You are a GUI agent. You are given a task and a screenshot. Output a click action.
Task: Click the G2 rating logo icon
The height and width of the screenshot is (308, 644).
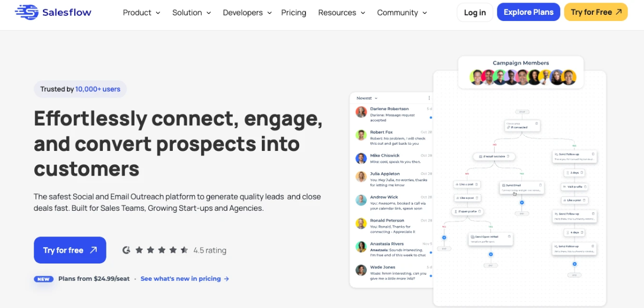point(126,250)
